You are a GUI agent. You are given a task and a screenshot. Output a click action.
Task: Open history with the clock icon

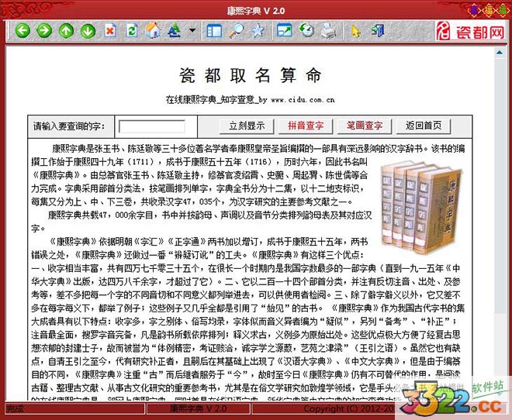pos(307,30)
